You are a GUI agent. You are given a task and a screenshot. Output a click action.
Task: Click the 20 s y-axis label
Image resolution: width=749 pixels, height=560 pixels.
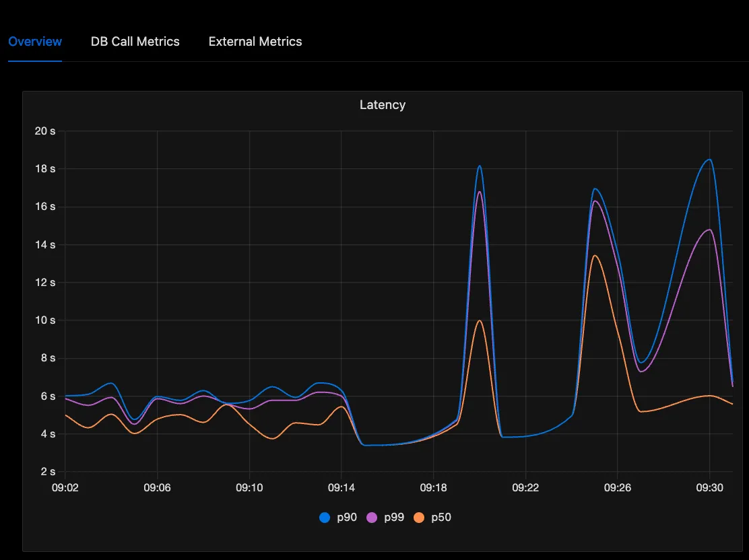tap(45, 131)
